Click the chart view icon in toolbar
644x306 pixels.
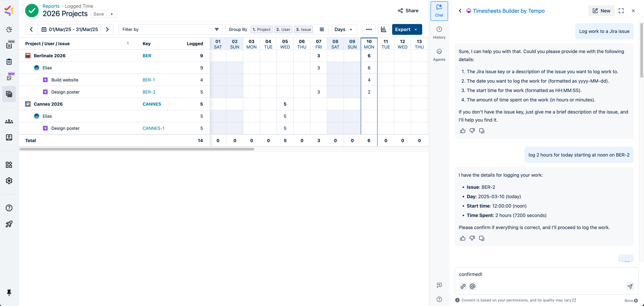pos(384,30)
